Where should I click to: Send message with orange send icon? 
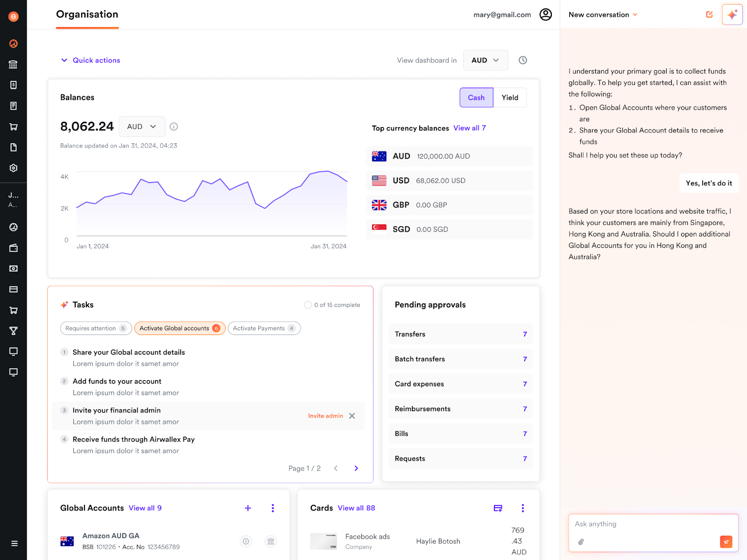tap(726, 542)
